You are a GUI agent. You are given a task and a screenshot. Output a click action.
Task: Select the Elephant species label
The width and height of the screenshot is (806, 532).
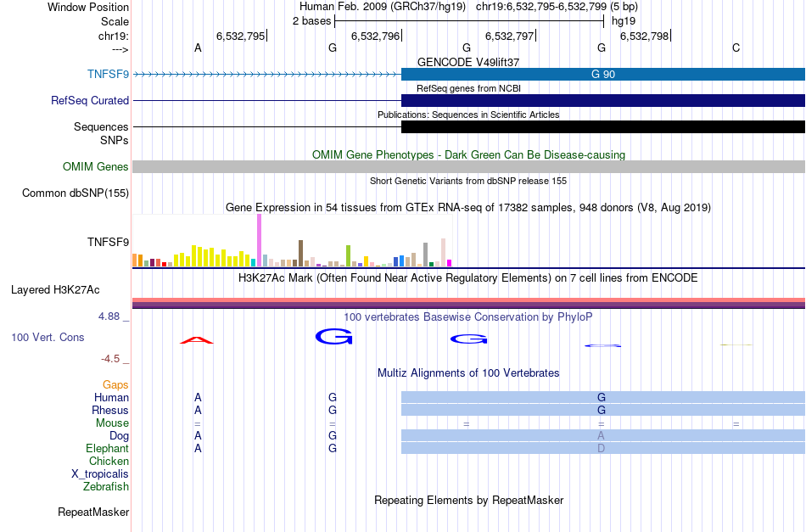[108, 448]
